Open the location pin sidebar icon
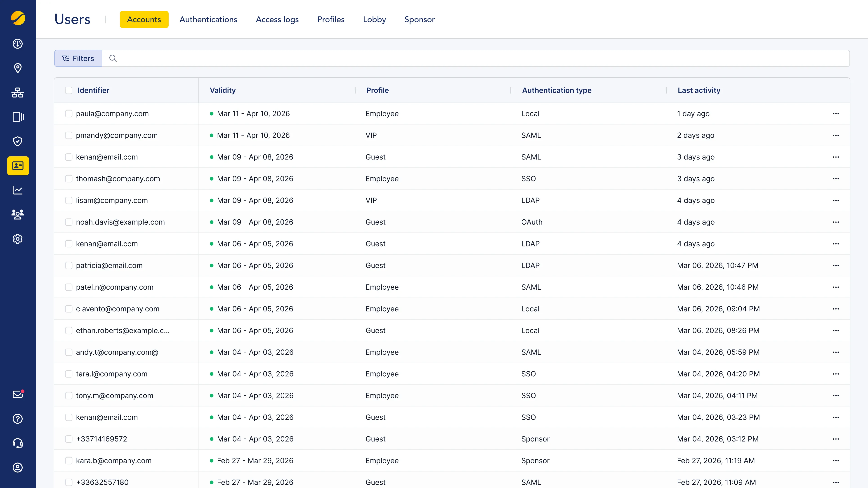The image size is (868, 488). (18, 68)
